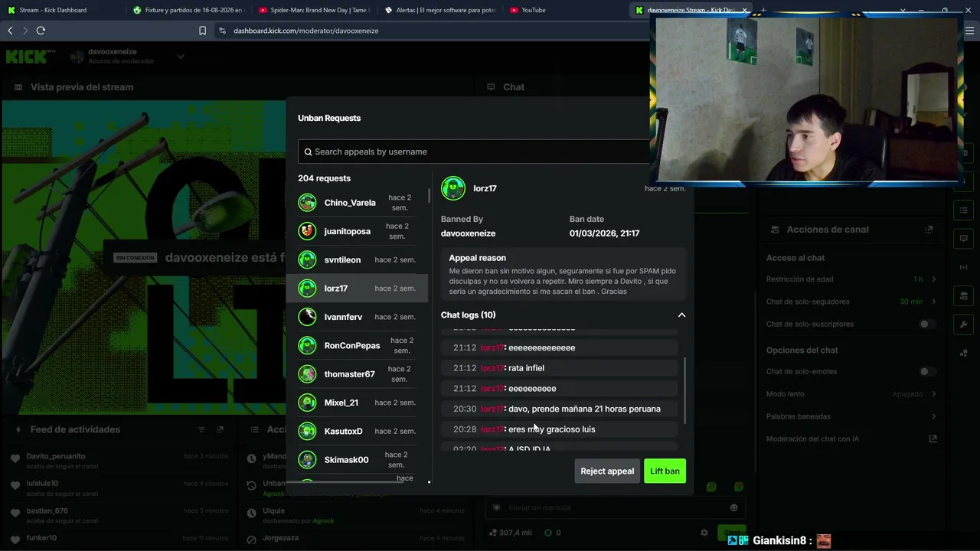Click the heart icon next to luisluis10
The image size is (980, 551).
tap(15, 486)
